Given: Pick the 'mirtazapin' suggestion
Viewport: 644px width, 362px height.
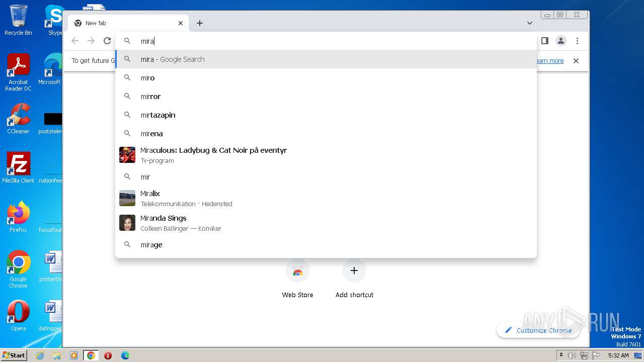Looking at the screenshot, I should 326,115.
